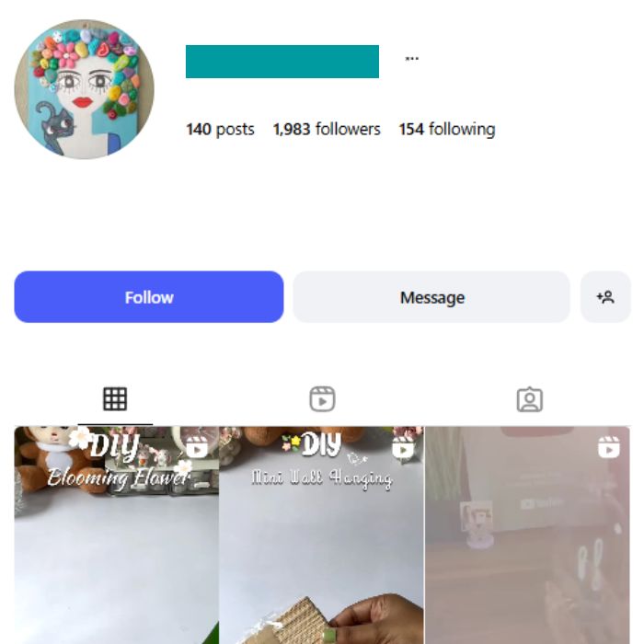Click the Mini Wall Hanging title text
The height and width of the screenshot is (644, 644).
click(322, 478)
